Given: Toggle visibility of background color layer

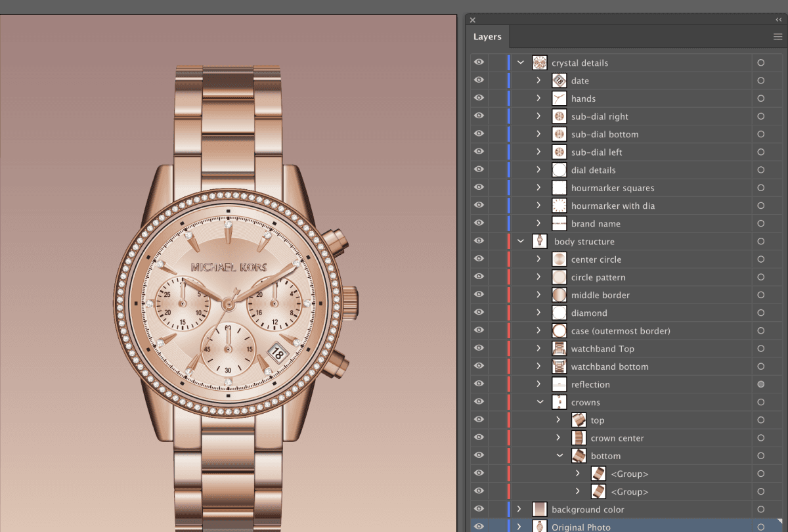Looking at the screenshot, I should [479, 509].
